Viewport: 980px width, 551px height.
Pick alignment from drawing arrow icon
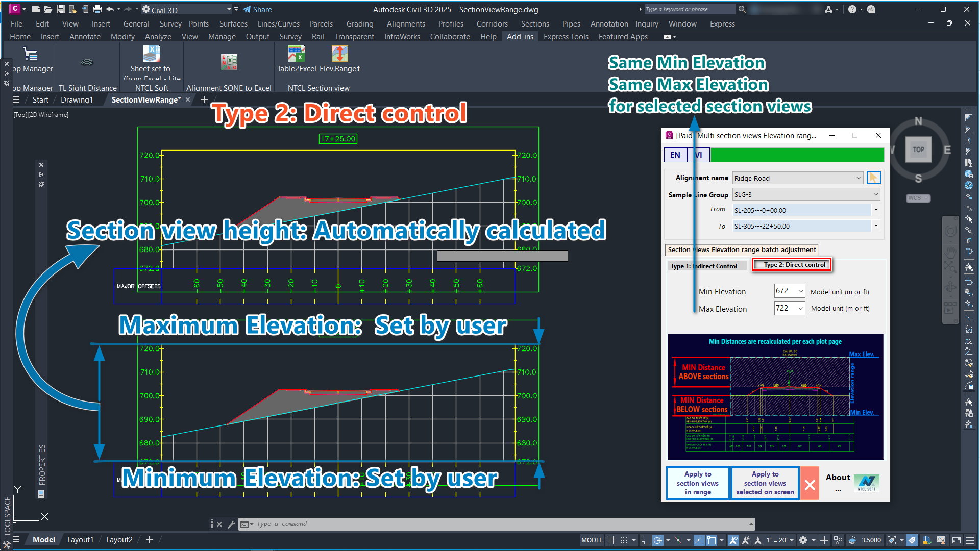tap(873, 178)
